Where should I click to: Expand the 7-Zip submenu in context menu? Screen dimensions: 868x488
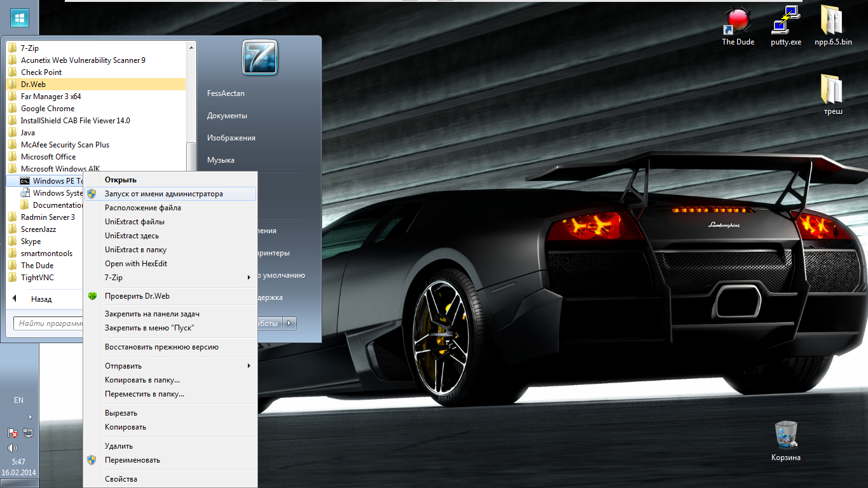point(170,278)
